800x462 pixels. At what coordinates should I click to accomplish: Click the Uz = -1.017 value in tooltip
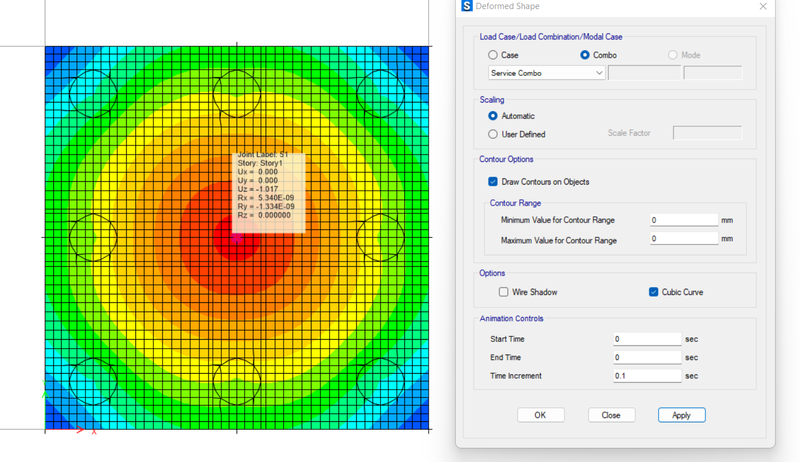point(258,189)
